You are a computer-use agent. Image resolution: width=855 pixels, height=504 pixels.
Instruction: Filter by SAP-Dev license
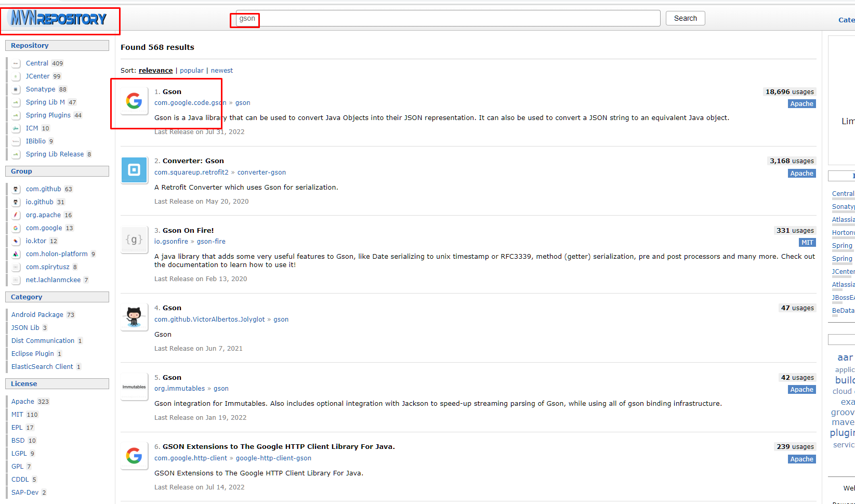click(25, 493)
